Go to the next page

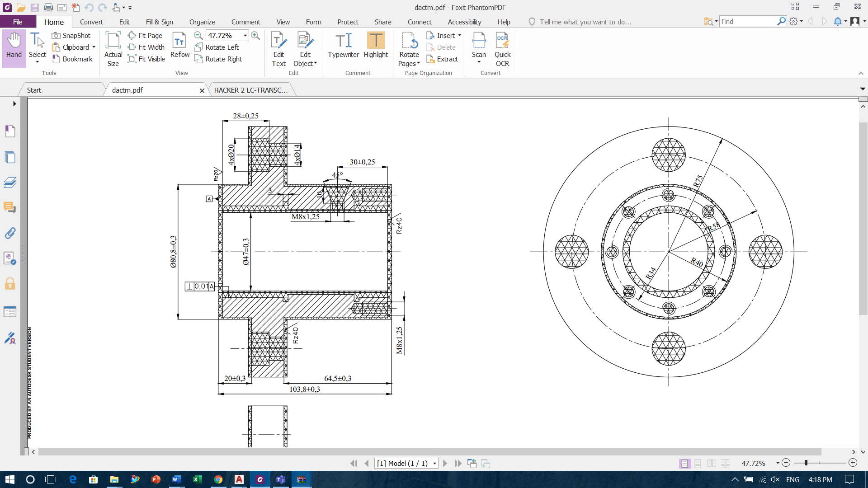445,463
